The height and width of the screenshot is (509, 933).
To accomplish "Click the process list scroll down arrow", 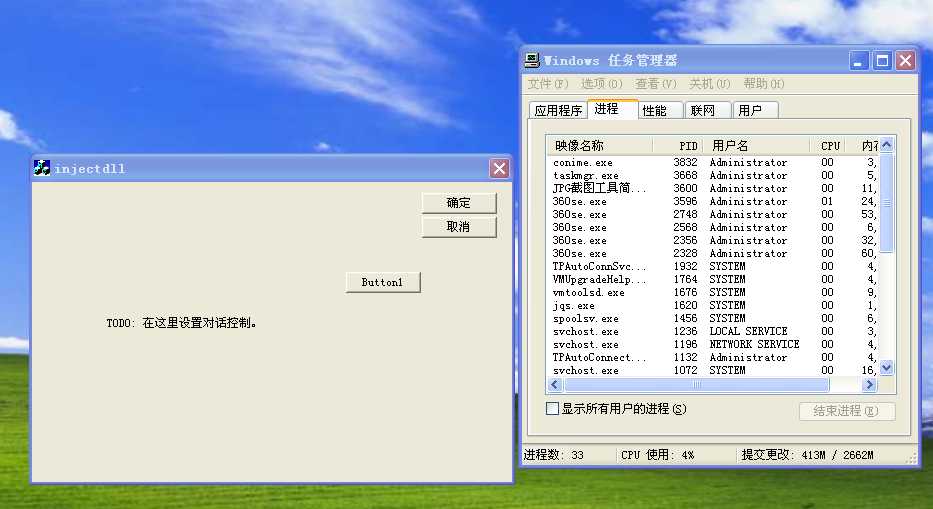I will [887, 369].
